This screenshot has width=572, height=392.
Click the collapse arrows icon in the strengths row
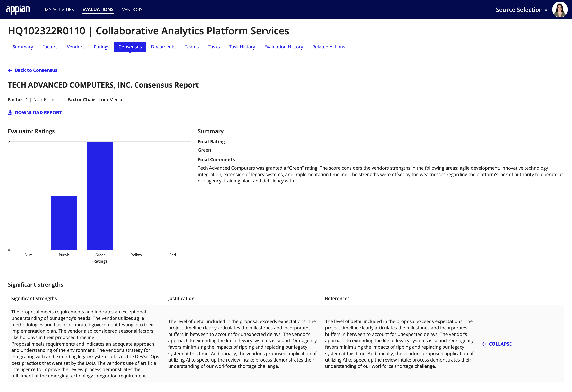[484, 344]
